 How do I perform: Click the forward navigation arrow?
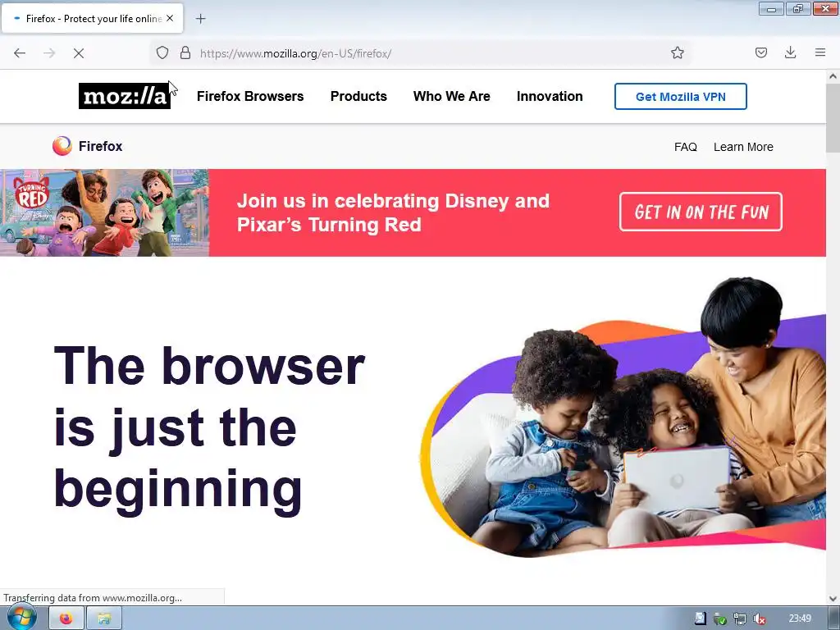[x=49, y=53]
